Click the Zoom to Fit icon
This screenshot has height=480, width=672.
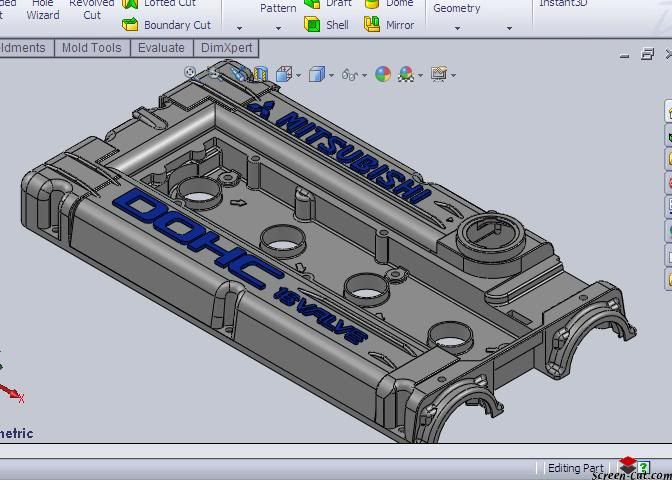click(x=190, y=72)
